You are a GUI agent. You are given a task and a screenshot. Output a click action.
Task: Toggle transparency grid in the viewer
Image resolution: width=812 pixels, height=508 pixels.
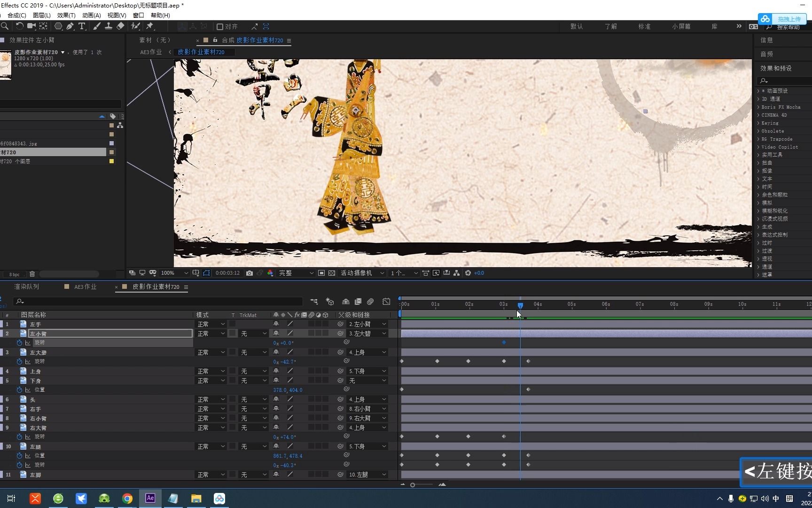[x=332, y=273]
